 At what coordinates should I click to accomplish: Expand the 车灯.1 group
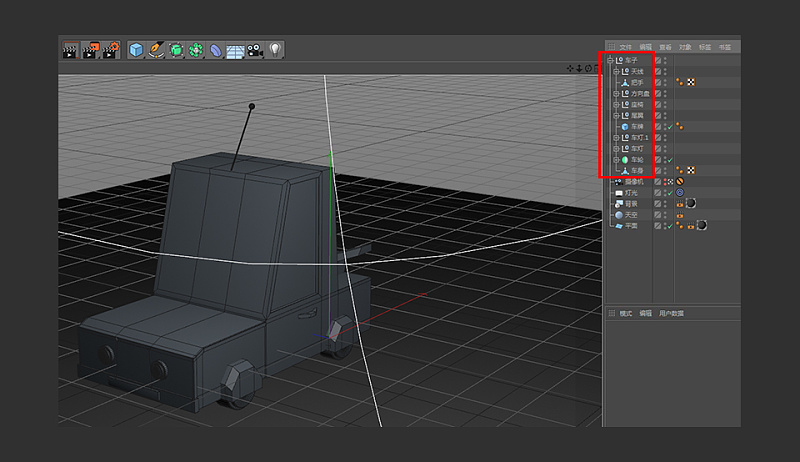point(616,138)
